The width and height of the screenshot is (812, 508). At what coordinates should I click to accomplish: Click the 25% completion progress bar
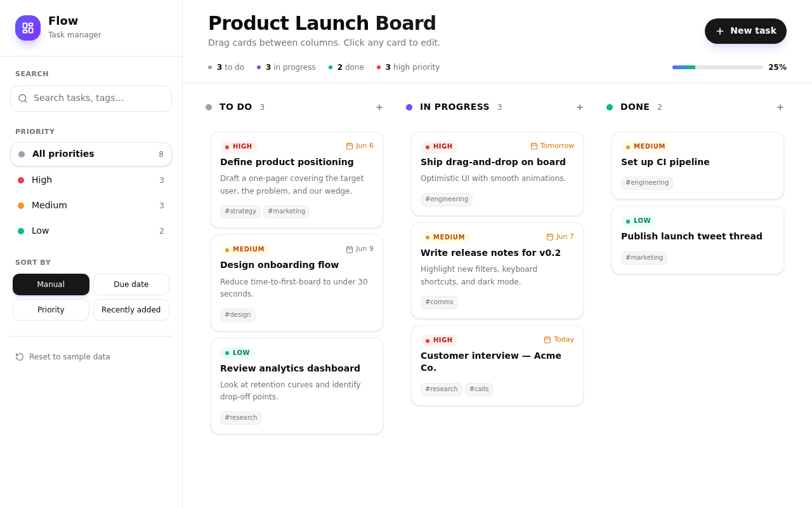[x=717, y=67]
